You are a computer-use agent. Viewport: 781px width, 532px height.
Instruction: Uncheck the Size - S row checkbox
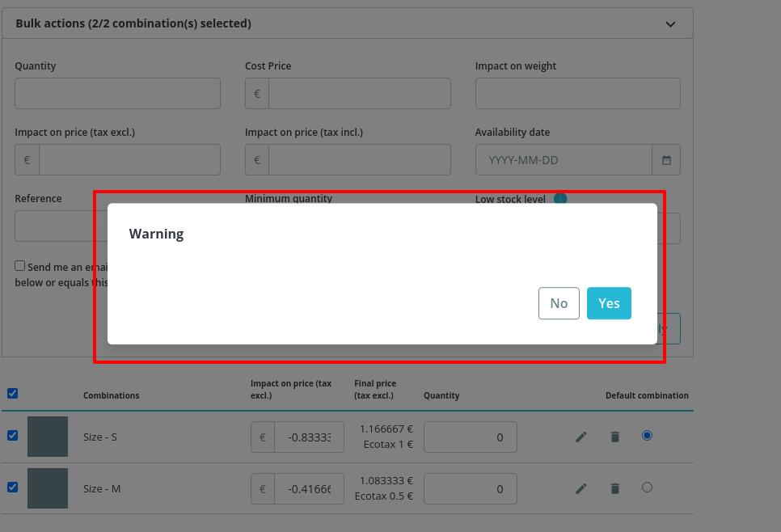click(x=12, y=436)
